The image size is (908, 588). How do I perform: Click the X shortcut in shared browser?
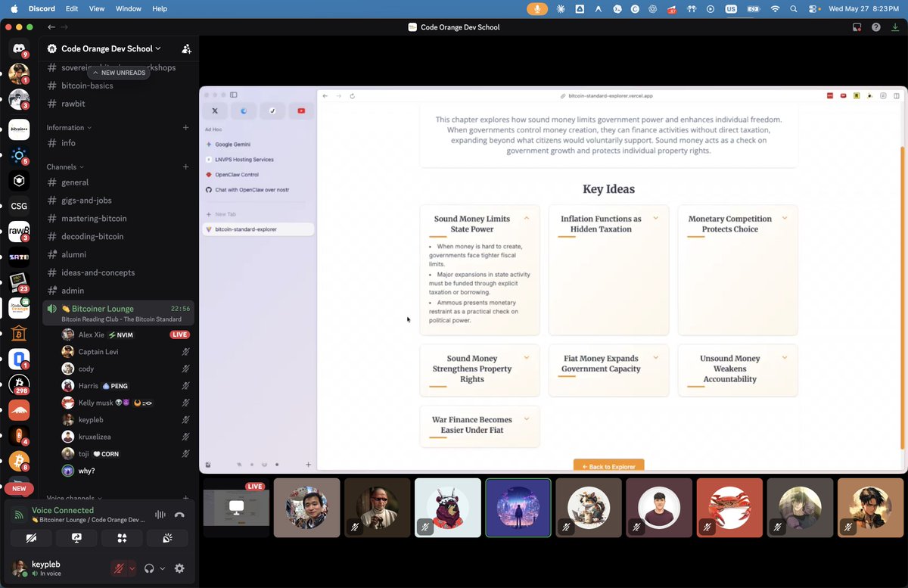[215, 110]
